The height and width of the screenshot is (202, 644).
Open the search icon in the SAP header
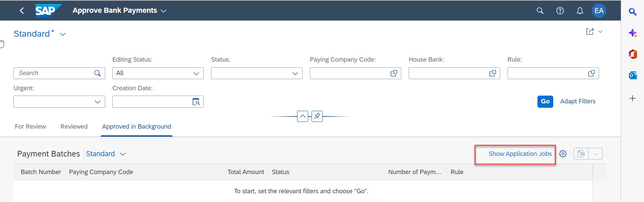click(540, 11)
